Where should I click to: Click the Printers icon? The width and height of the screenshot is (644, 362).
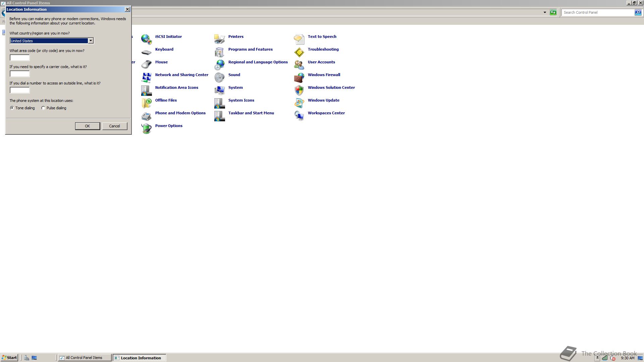219,39
